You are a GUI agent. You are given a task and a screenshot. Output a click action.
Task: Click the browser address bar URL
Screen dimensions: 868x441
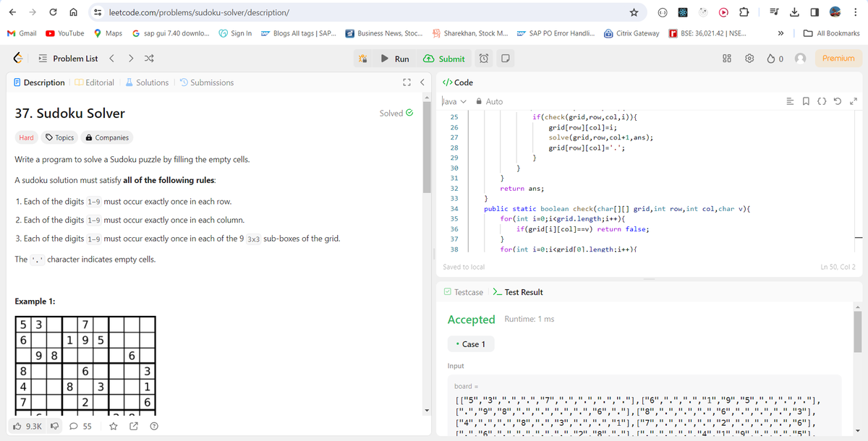200,12
